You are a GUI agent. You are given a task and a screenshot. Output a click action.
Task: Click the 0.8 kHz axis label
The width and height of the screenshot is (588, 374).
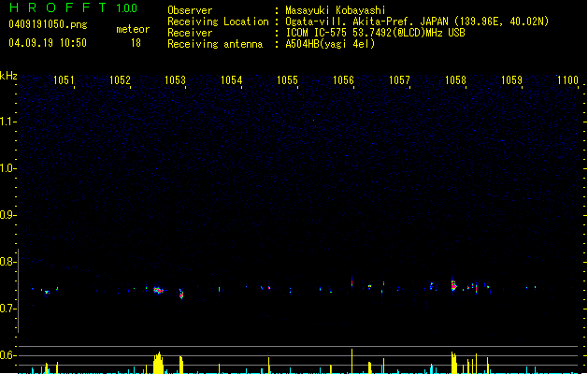7,262
